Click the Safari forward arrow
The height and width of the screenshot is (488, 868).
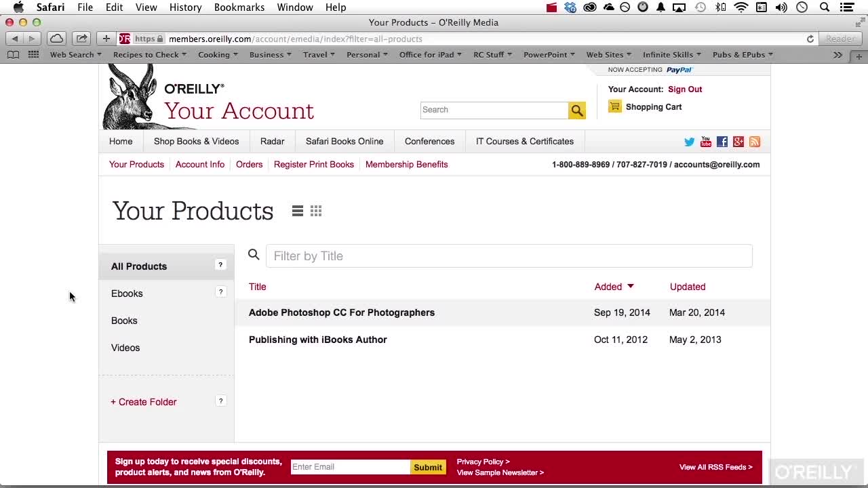31,39
